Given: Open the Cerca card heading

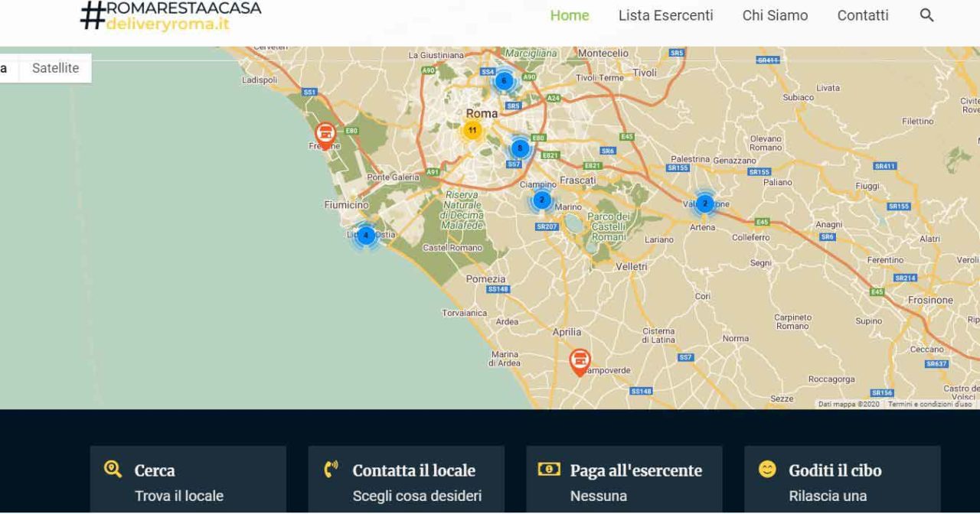Looking at the screenshot, I should tap(155, 470).
